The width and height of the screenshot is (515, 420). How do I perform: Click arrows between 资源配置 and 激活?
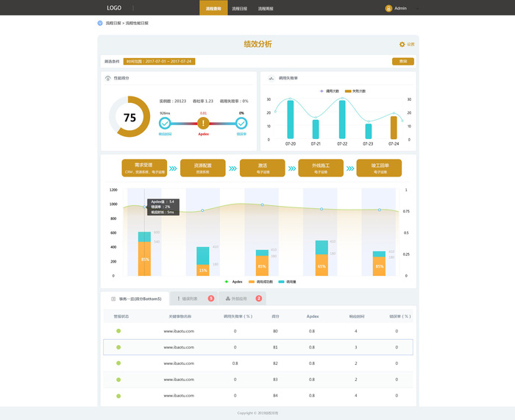(x=233, y=168)
